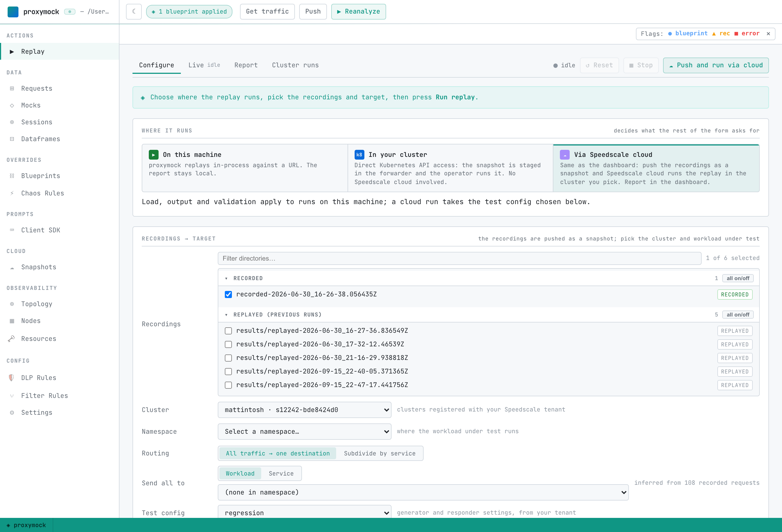782x532 pixels.
Task: Click the Resources key icon
Action: click(11, 339)
